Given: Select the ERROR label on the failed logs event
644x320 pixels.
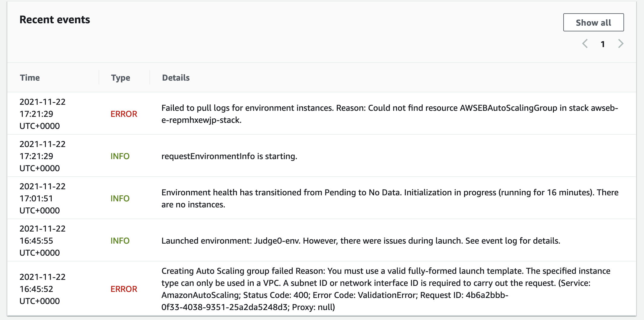Looking at the screenshot, I should [124, 114].
